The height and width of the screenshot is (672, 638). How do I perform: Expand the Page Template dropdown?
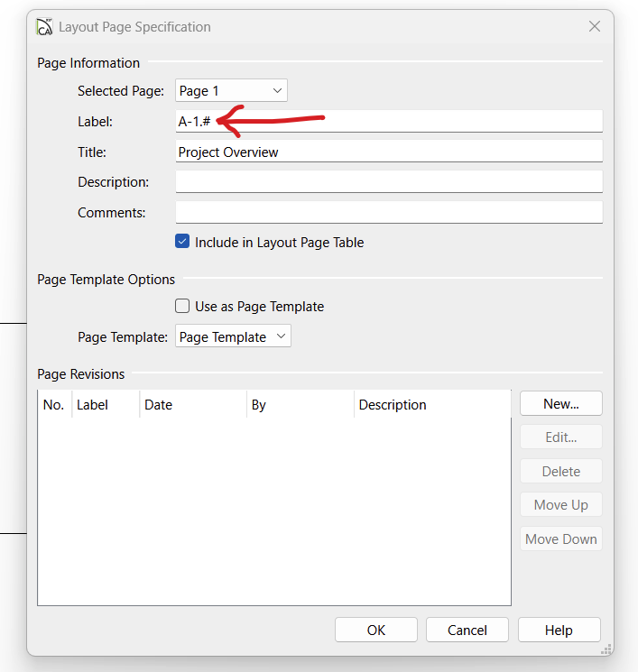click(233, 336)
